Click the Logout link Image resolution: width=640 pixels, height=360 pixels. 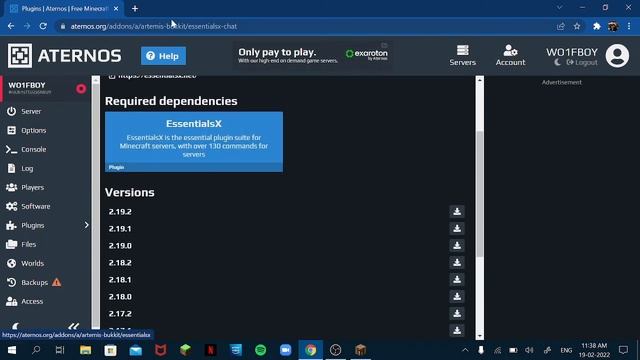[x=582, y=62]
